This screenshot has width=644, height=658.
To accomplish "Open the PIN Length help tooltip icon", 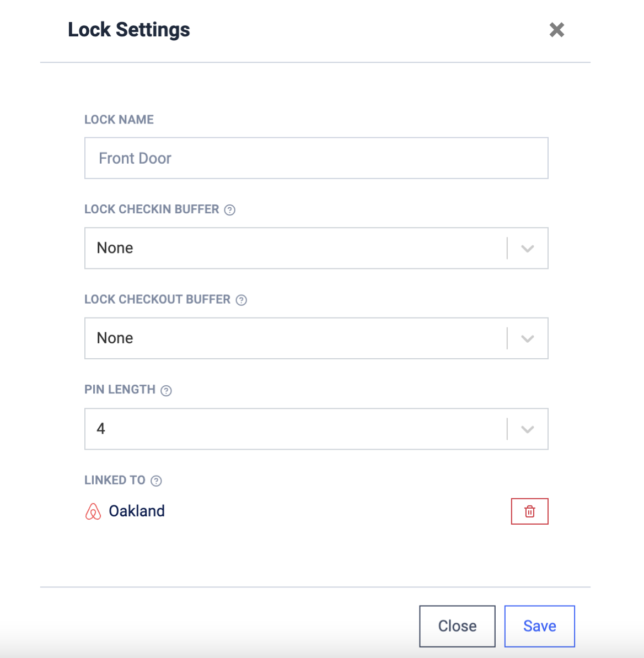I will (x=167, y=391).
